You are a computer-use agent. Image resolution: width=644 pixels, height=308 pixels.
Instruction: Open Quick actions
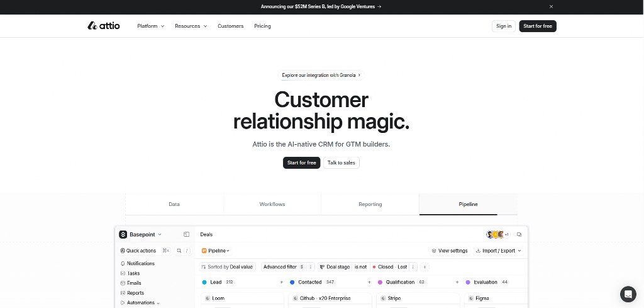coord(144,251)
